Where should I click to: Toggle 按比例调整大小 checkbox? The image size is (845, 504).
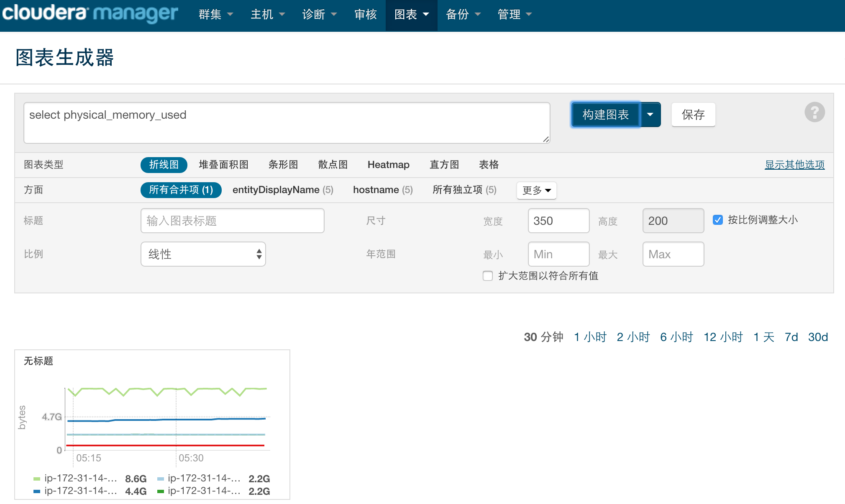click(718, 220)
